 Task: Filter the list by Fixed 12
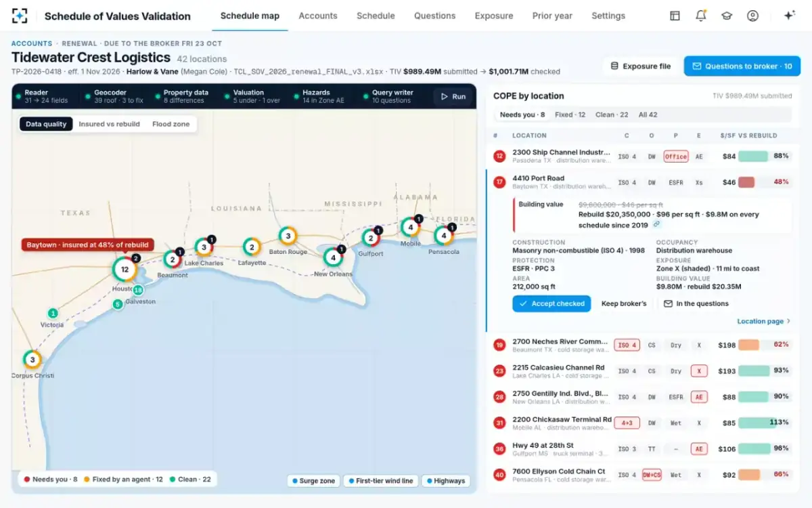[x=570, y=114]
